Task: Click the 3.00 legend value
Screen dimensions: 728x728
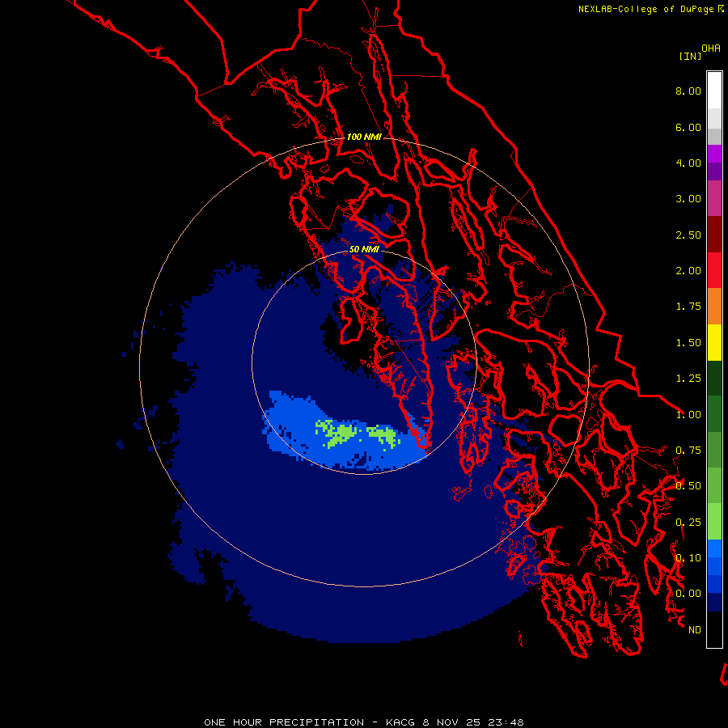Action: 688,199
